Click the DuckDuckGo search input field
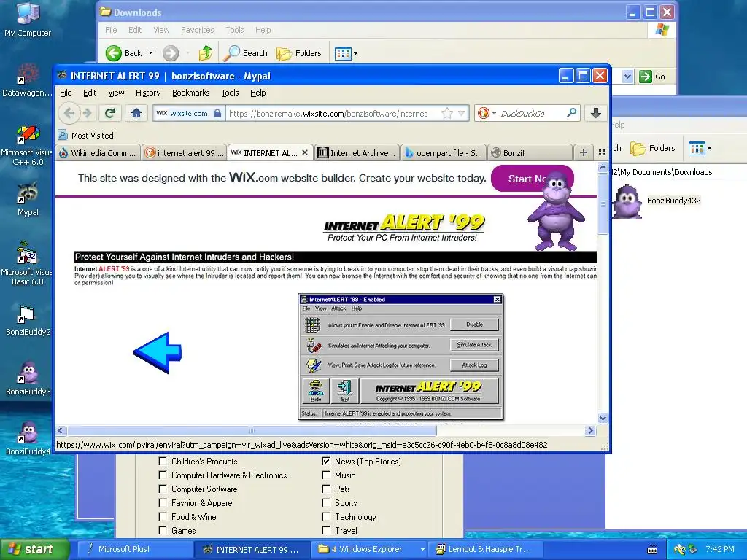This screenshot has width=747, height=560. (531, 113)
